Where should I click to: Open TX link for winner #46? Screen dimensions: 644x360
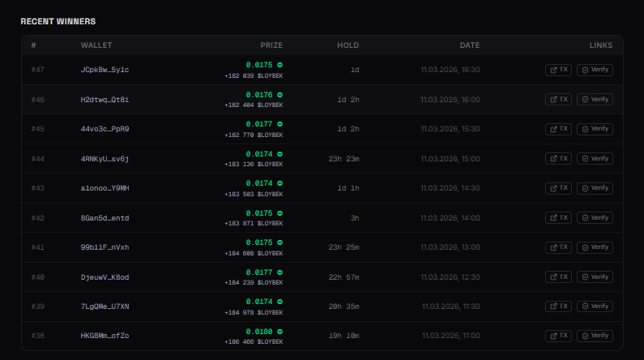click(558, 100)
